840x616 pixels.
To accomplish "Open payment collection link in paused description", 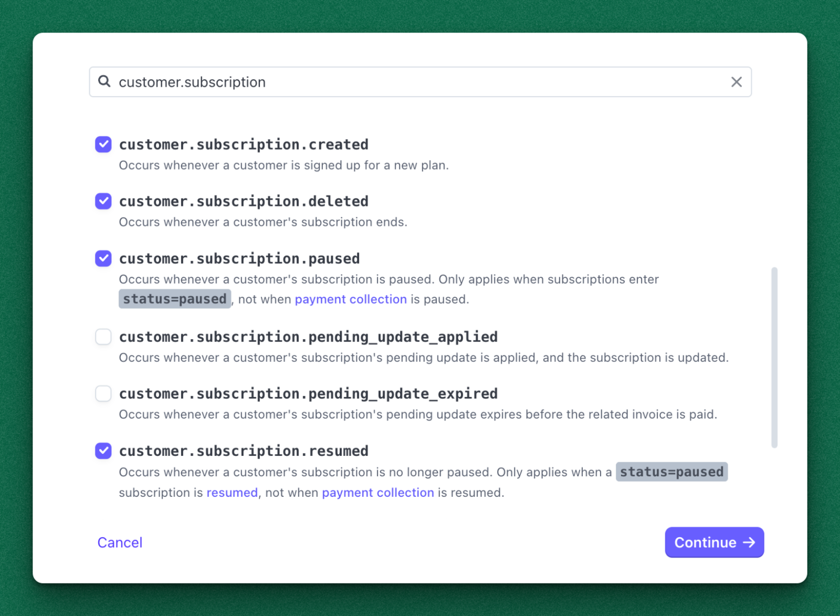I will (351, 299).
